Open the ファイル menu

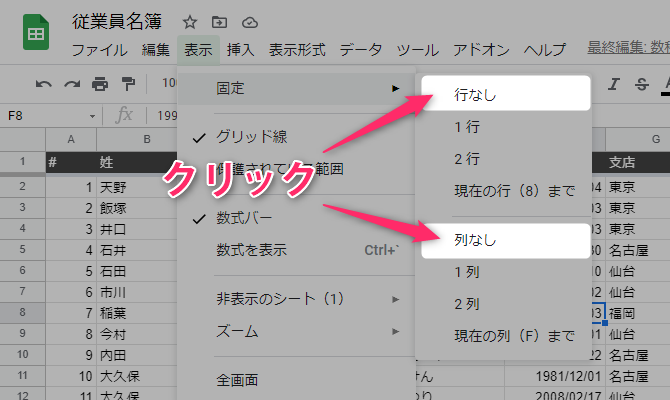[100, 50]
